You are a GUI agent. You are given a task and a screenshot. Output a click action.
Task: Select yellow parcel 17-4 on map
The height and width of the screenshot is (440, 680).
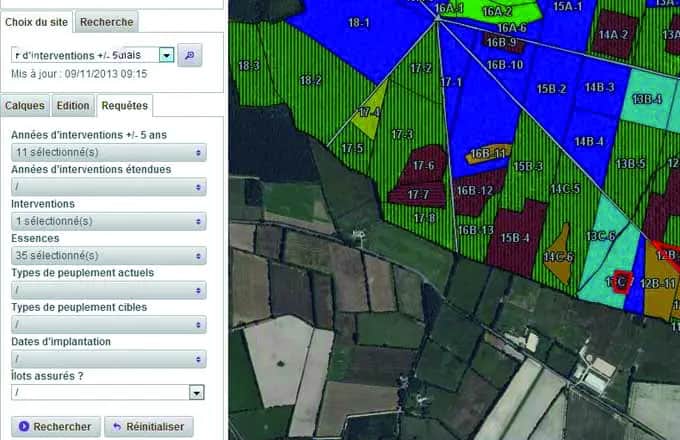pos(369,113)
